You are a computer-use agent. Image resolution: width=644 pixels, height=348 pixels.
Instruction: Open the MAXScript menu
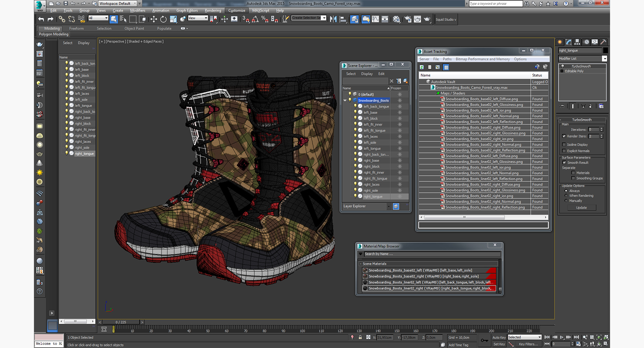pos(260,10)
